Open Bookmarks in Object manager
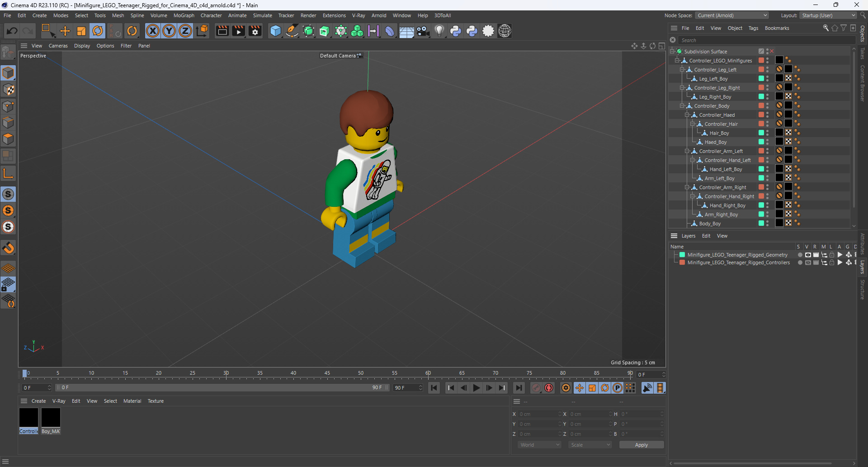The height and width of the screenshot is (467, 868). pyautogui.click(x=777, y=28)
